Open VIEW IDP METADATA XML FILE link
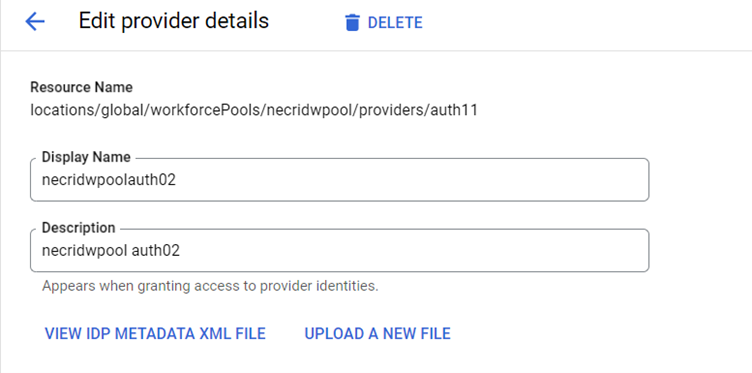The image size is (752, 373). (155, 334)
